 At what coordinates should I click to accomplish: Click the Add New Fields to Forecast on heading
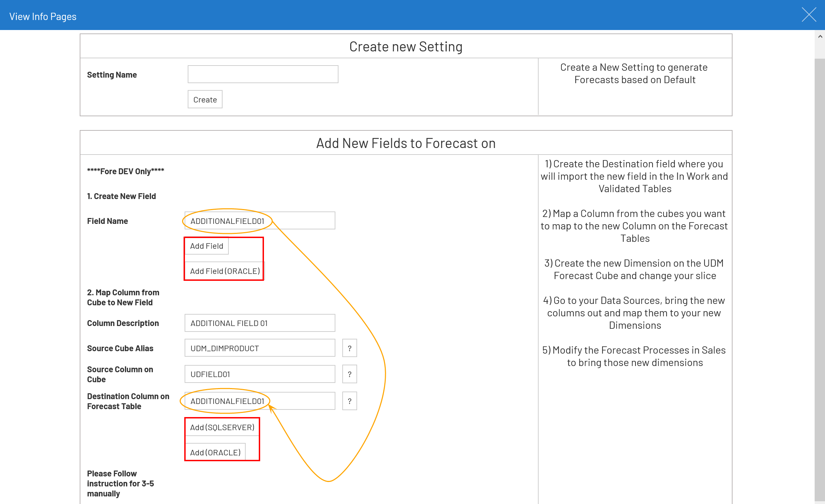pyautogui.click(x=406, y=143)
